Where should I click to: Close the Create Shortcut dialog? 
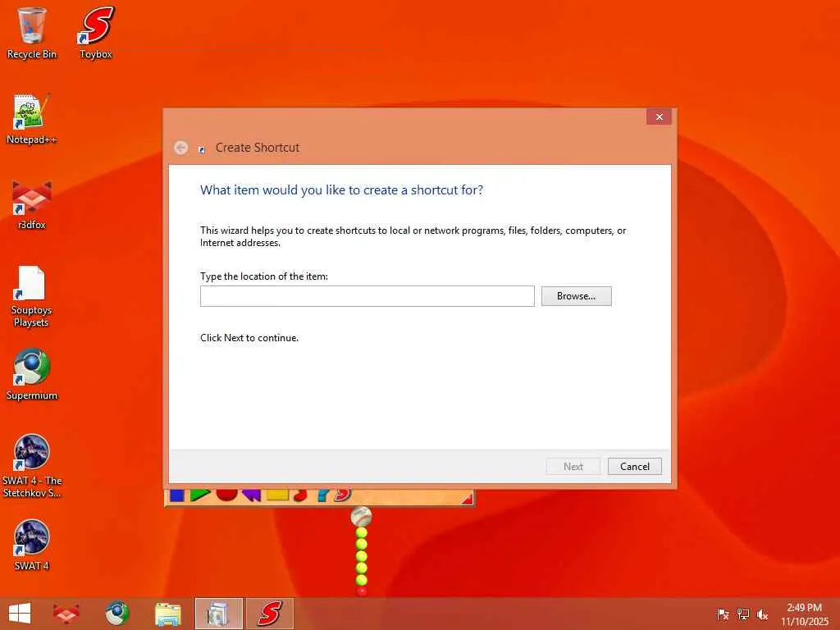[x=659, y=116]
